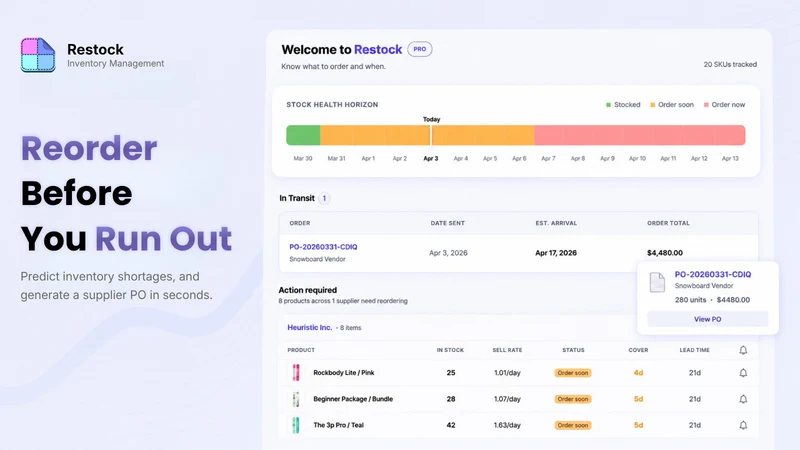Screen dimensions: 800x450
Task: Click the Beginner Package / Bundle product thumbnail
Action: point(296,399)
